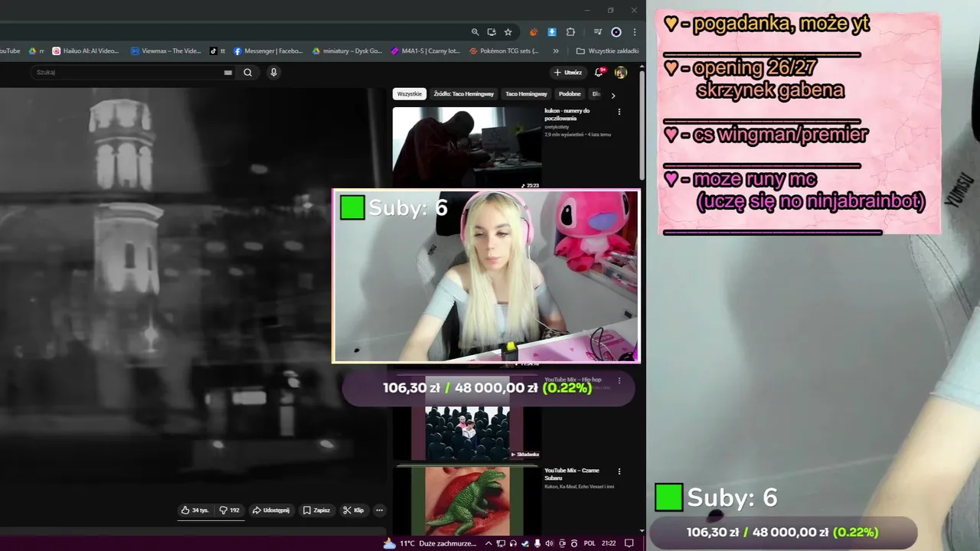Click the Zapisz save button
Screen dimensions: 980x551
click(316, 510)
